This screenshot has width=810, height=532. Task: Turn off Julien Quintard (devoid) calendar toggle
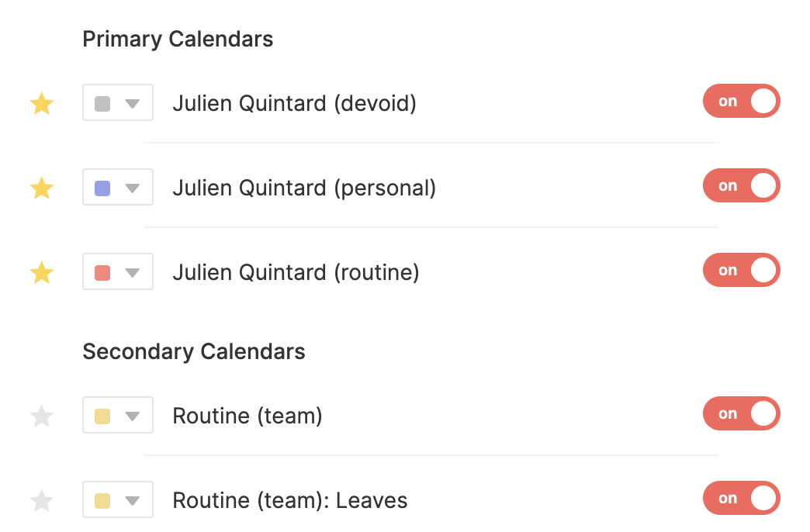[741, 102]
